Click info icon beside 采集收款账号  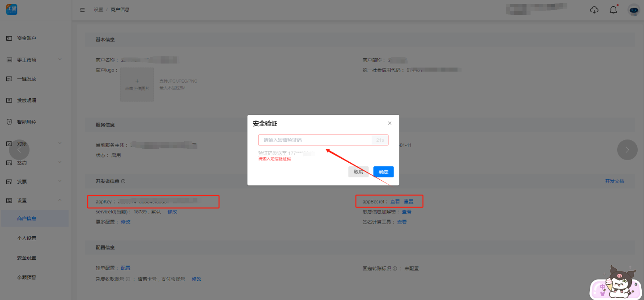click(128, 279)
